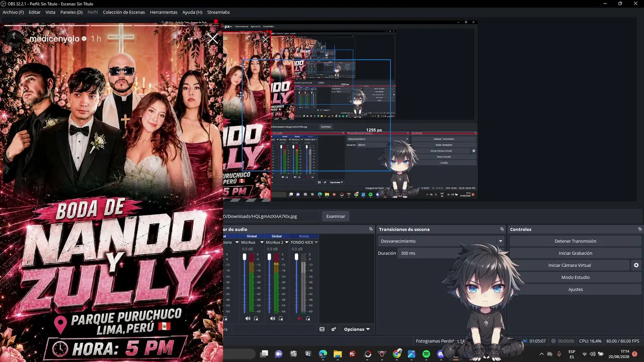Click Iniciar Grabación button

(575, 253)
